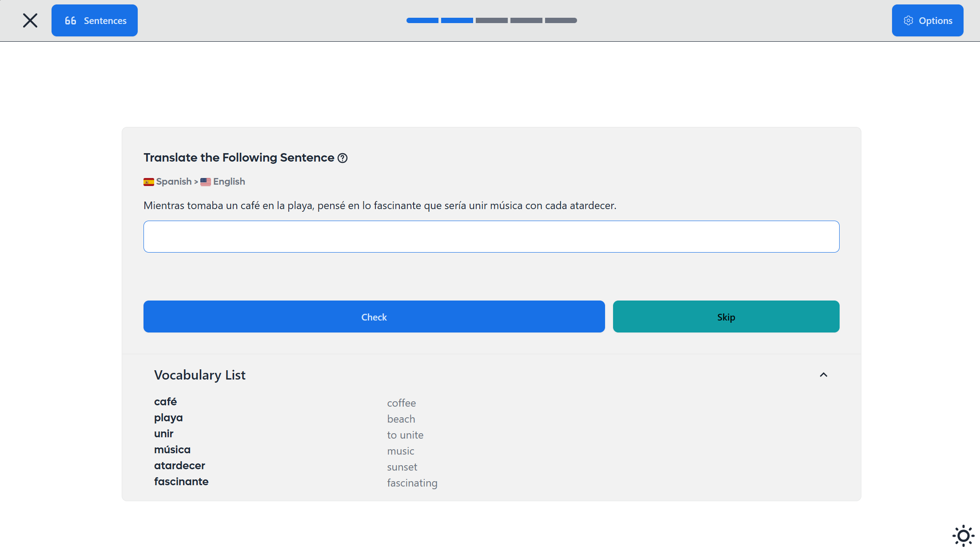Click the translation text input field

click(491, 237)
